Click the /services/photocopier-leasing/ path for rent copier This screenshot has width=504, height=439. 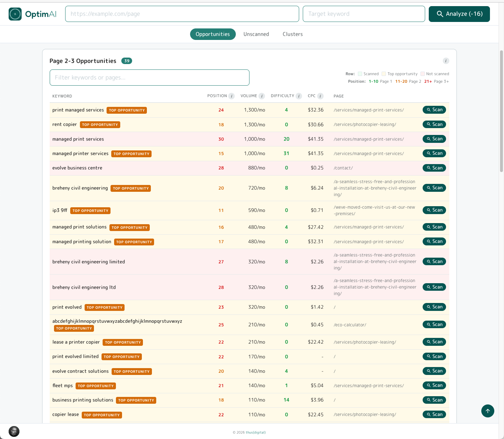(x=365, y=125)
